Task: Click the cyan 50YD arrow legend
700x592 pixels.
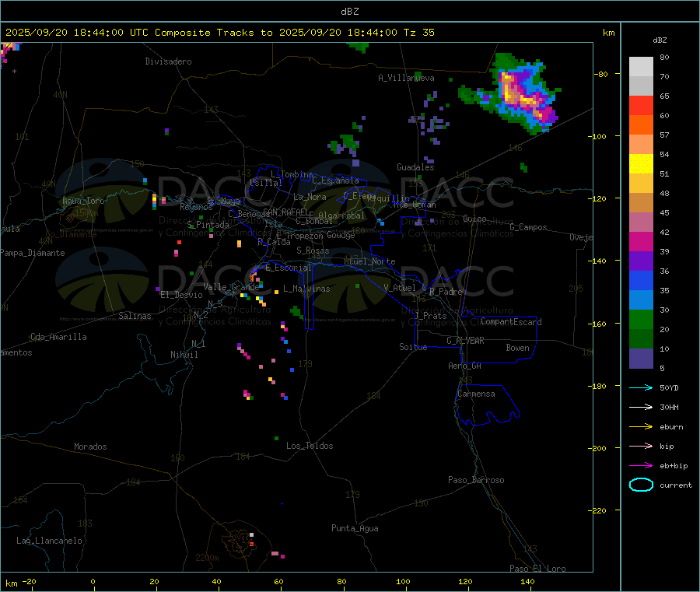Action: [x=641, y=387]
